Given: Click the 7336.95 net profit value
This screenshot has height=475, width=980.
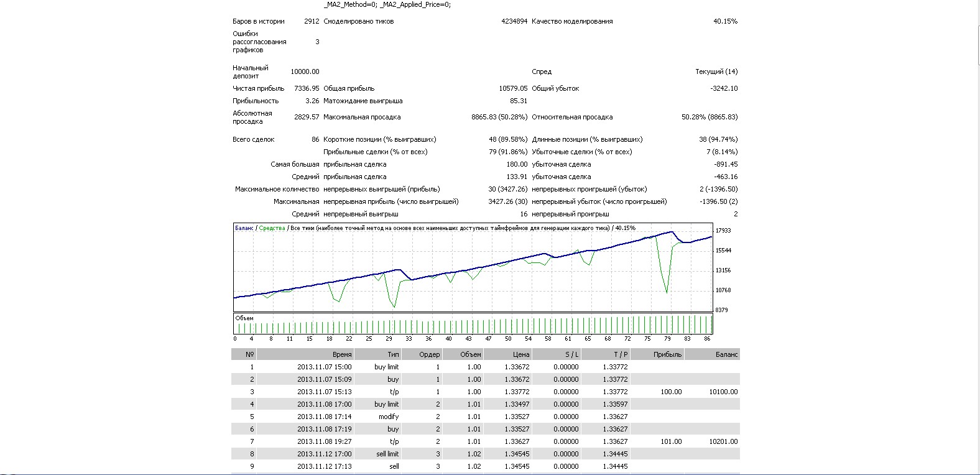Looking at the screenshot, I should [x=307, y=88].
